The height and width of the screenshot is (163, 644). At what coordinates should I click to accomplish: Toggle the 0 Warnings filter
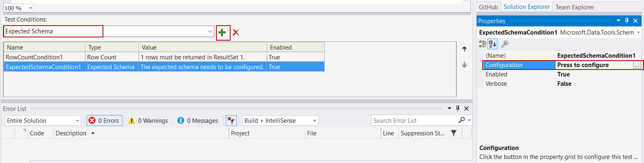click(148, 121)
